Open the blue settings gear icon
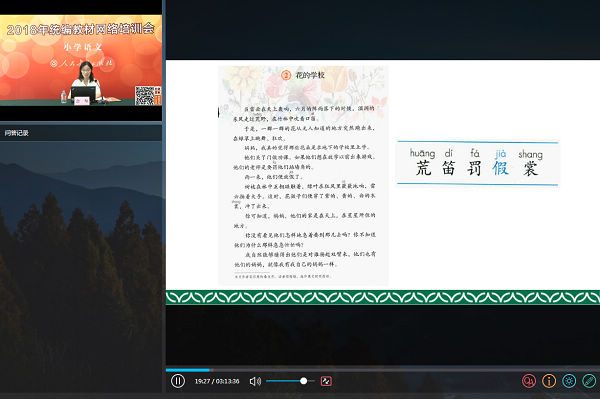The image size is (600, 399). [x=569, y=381]
